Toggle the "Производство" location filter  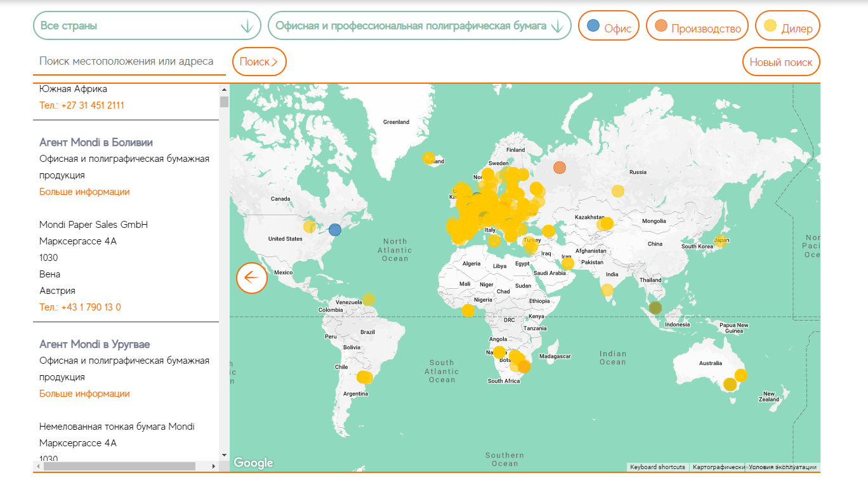click(x=697, y=26)
